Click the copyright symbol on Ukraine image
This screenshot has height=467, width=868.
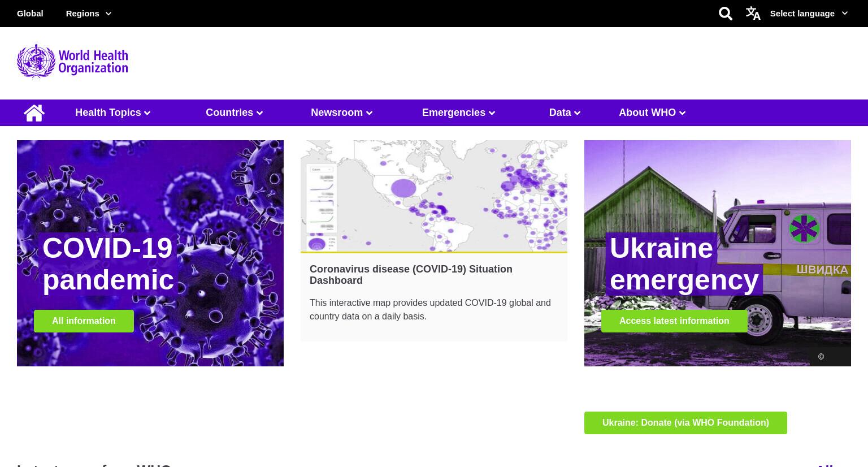[821, 357]
